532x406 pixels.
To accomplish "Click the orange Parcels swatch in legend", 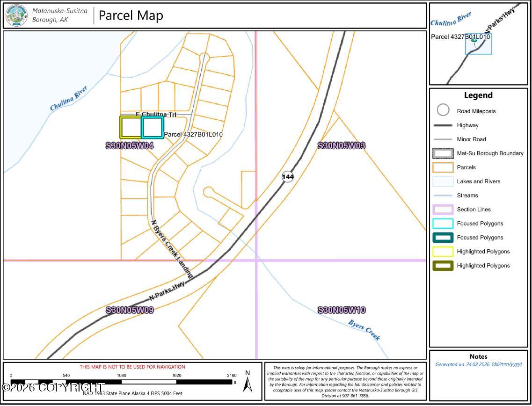I will (x=443, y=167).
